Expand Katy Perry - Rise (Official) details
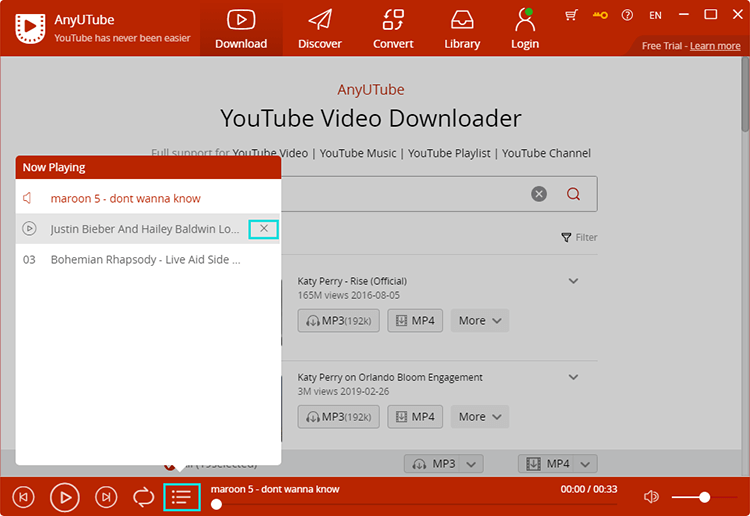Viewport: 750px width, 516px height. tap(574, 281)
